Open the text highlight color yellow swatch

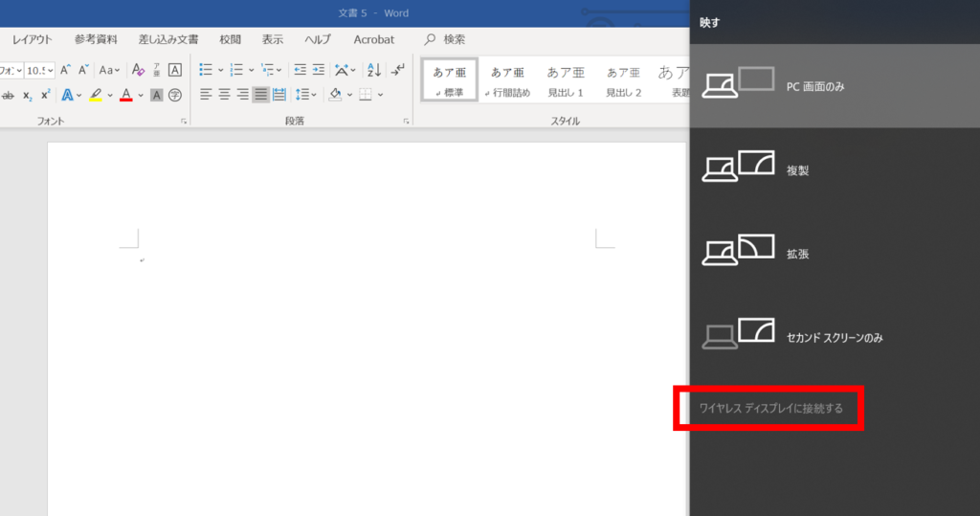pyautogui.click(x=96, y=95)
